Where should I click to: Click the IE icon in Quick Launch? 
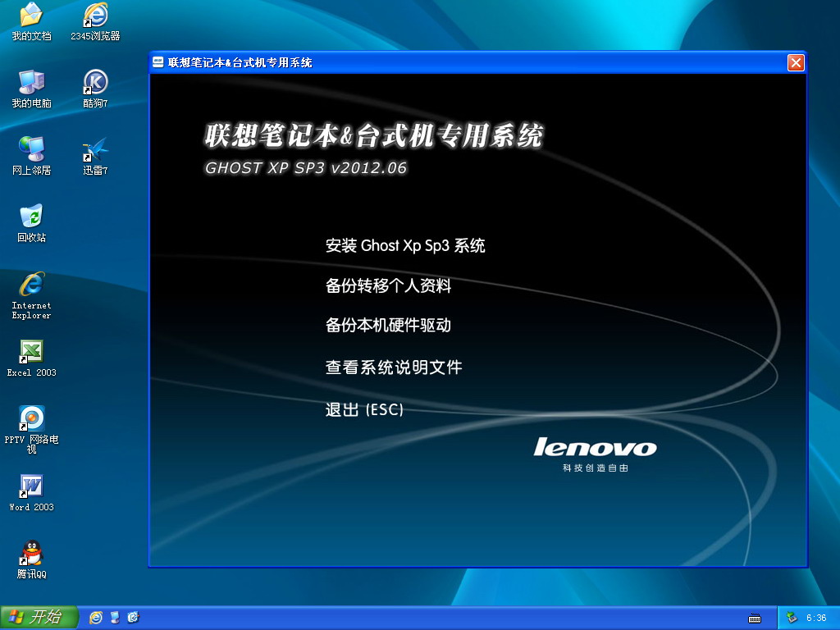(x=96, y=617)
